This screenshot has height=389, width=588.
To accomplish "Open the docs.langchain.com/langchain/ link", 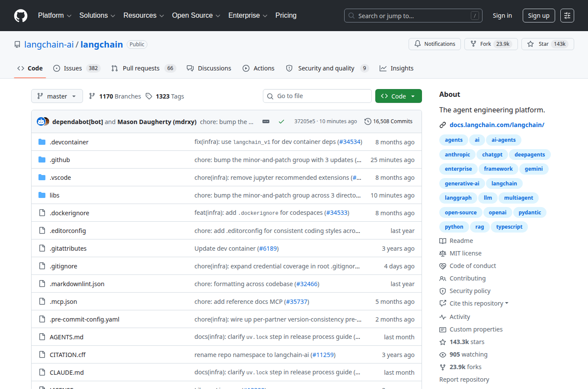I will pos(497,125).
